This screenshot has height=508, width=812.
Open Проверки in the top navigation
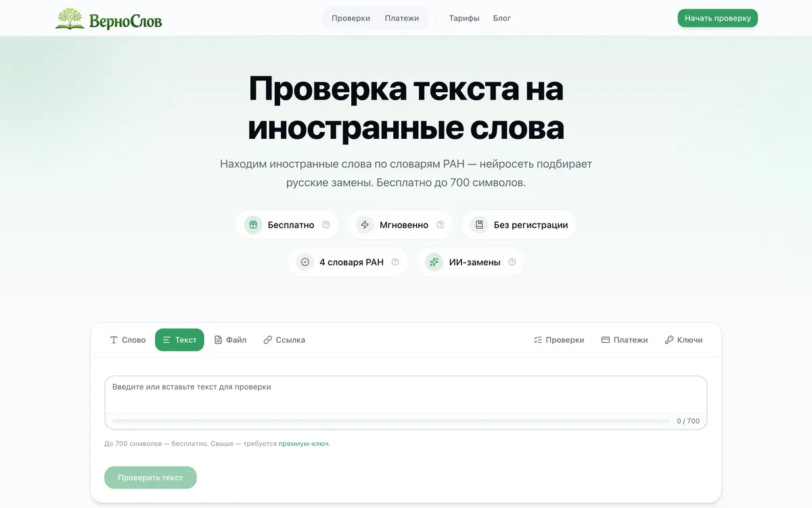pos(351,18)
